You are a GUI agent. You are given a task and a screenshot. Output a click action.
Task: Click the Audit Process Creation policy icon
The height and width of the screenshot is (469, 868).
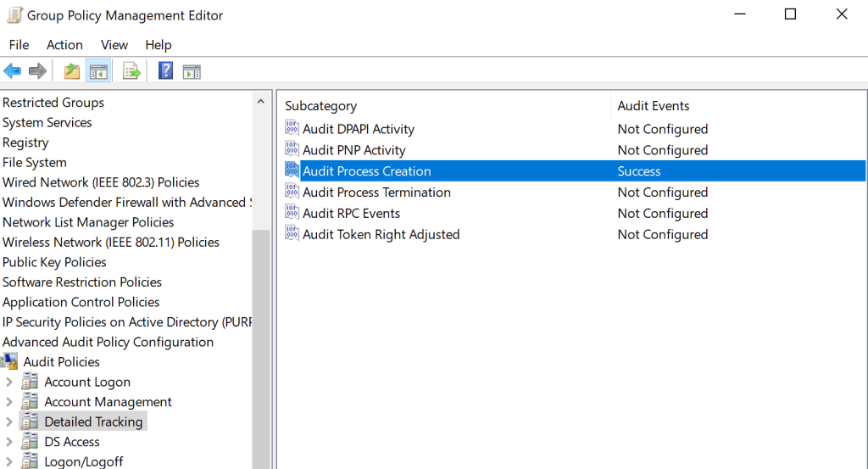(292, 171)
